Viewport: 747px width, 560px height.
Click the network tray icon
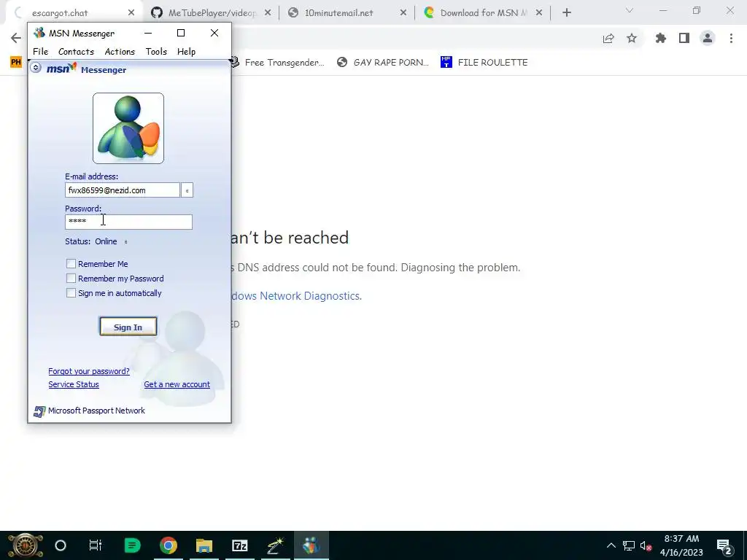point(628,545)
